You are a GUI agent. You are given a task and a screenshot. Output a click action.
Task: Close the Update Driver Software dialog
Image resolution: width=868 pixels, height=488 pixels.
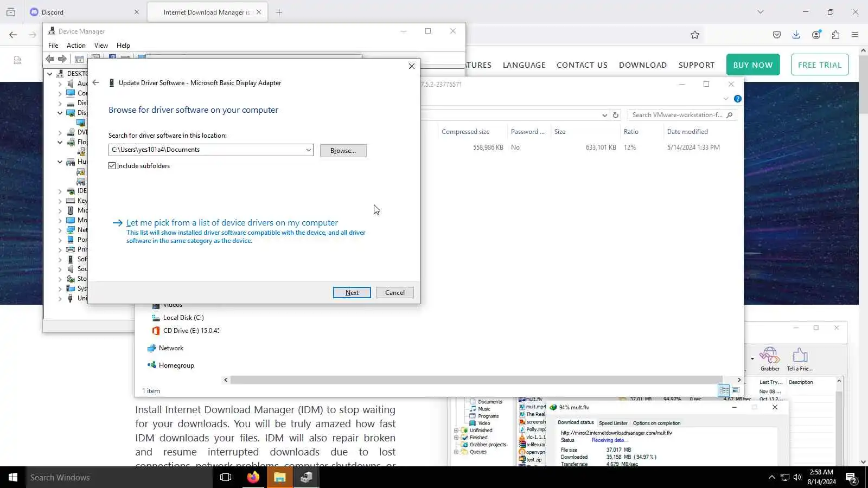point(412,66)
